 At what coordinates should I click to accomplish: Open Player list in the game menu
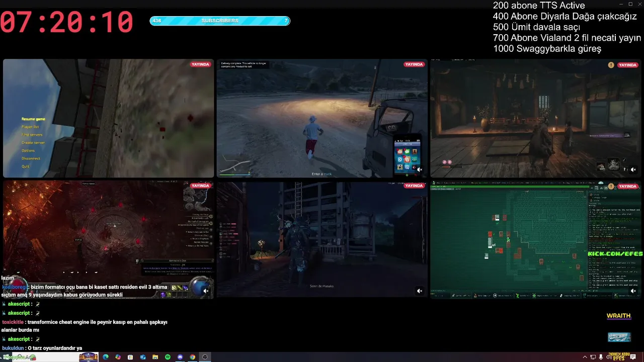pyautogui.click(x=30, y=127)
